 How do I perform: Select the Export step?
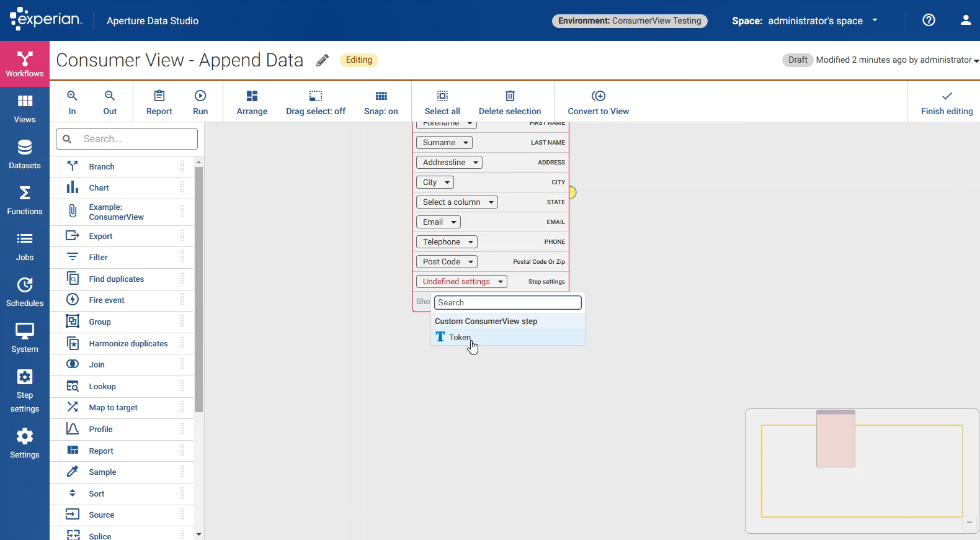[x=122, y=236]
